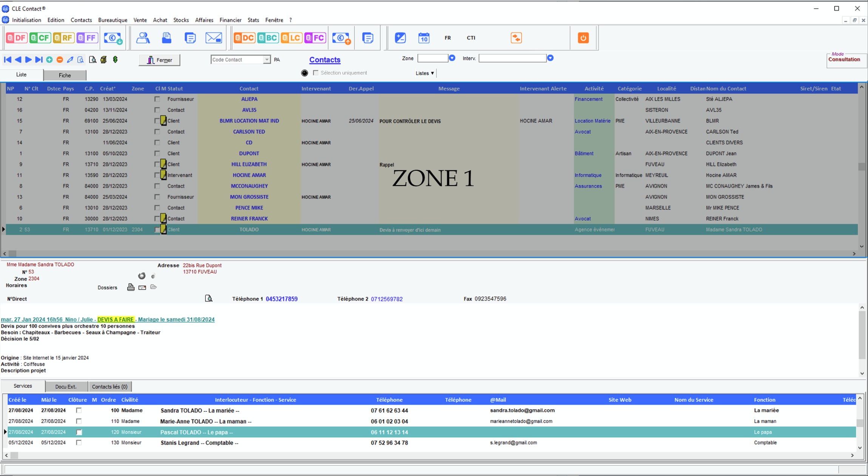
Task: Select the HILL ELIZABETH contact row
Action: click(x=432, y=164)
